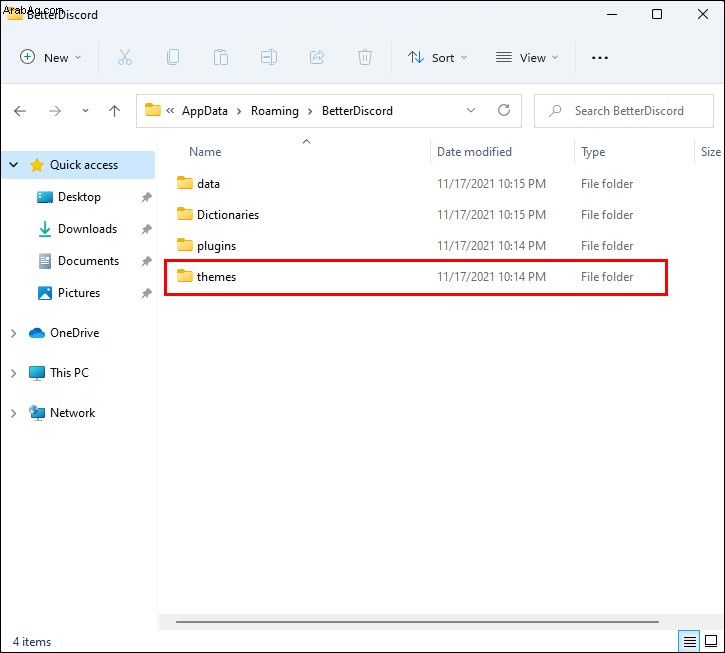Image resolution: width=725 pixels, height=653 pixels.
Task: Open Documents in the navigation pane
Action: 88,261
